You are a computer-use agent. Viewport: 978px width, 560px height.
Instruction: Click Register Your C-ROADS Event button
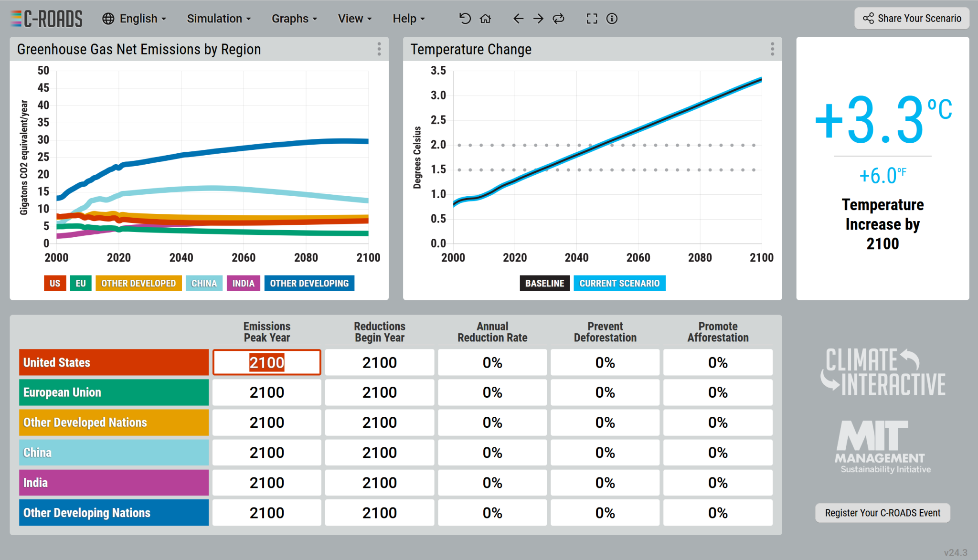click(882, 513)
